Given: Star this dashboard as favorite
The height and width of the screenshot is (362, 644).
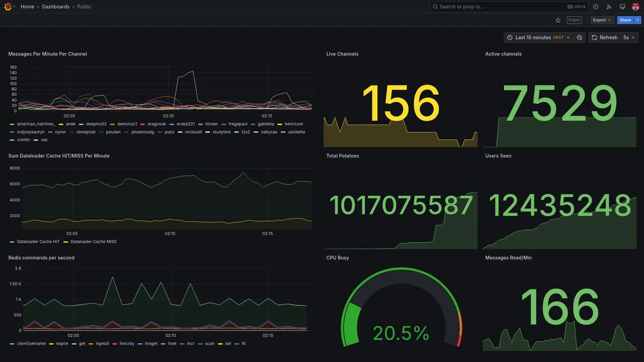Looking at the screenshot, I should 558,20.
